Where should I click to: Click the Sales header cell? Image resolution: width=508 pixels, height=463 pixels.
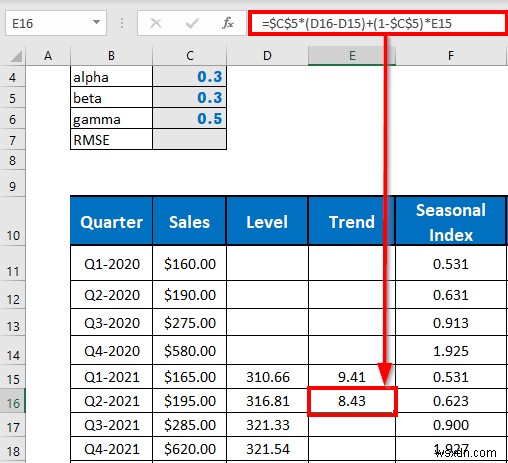(189, 221)
